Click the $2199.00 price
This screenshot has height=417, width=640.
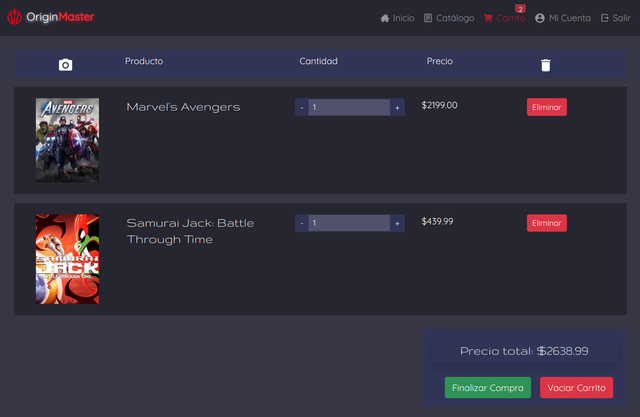tap(439, 105)
